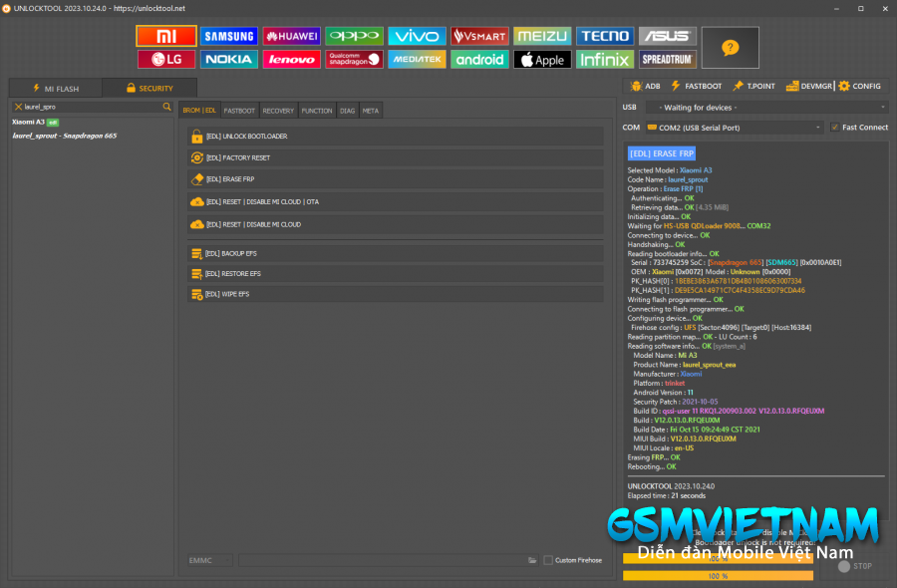The width and height of the screenshot is (897, 588).
Task: Expand the USB Waiting for devices dropdown
Action: pyautogui.click(x=766, y=107)
